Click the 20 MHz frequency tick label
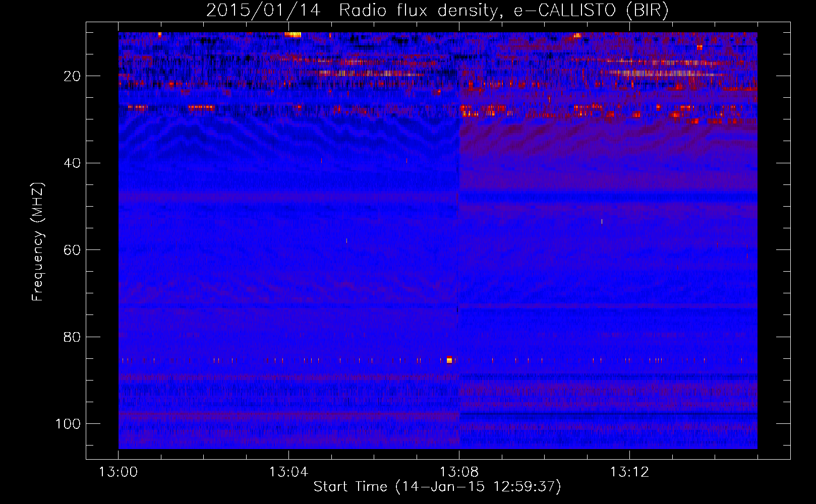The height and width of the screenshot is (504, 816). [x=73, y=76]
